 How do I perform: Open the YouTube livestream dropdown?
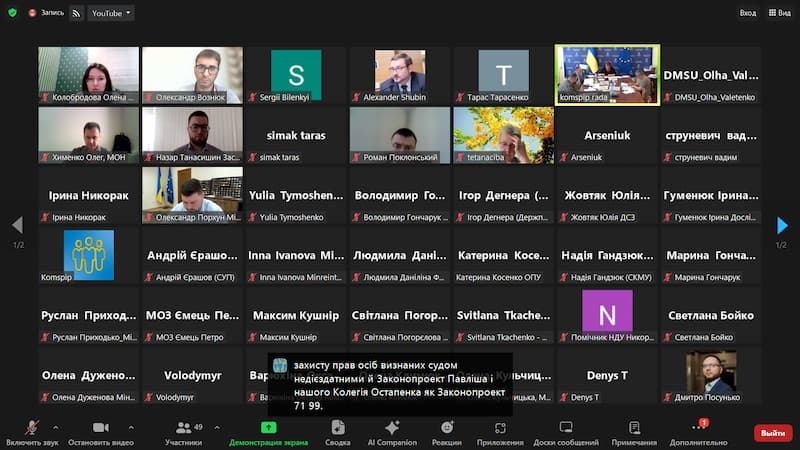[x=110, y=13]
